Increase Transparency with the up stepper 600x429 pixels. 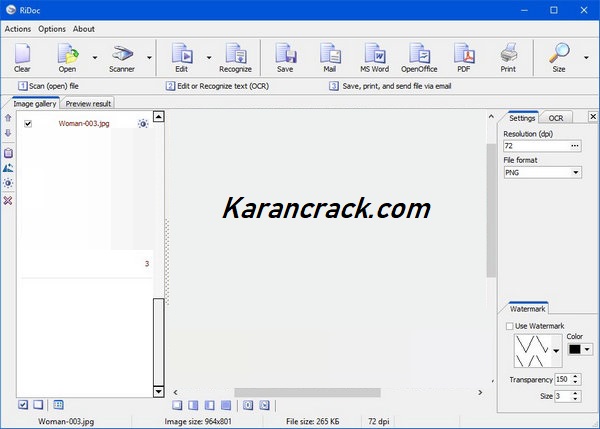pyautogui.click(x=576, y=377)
